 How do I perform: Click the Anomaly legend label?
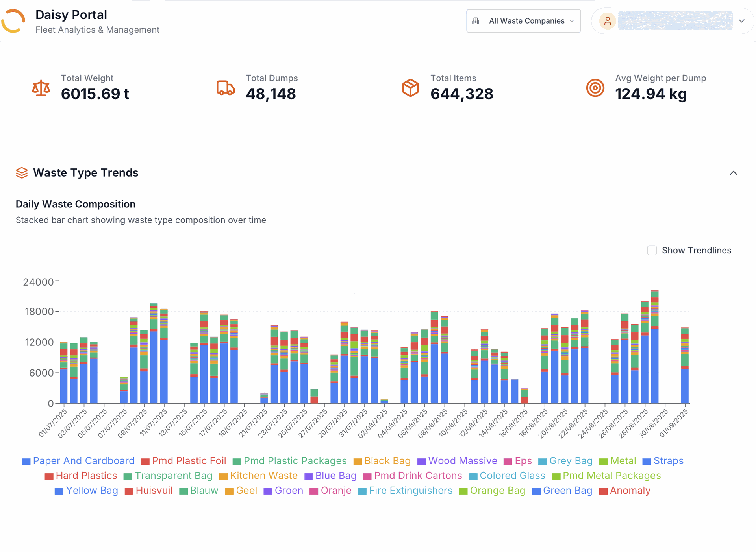[630, 491]
